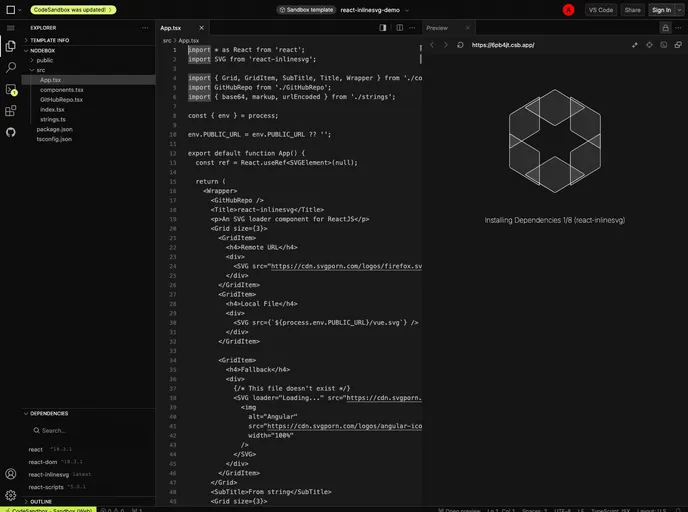The width and height of the screenshot is (688, 512).
Task: Open the Manage settings gear icon
Action: pos(11,495)
